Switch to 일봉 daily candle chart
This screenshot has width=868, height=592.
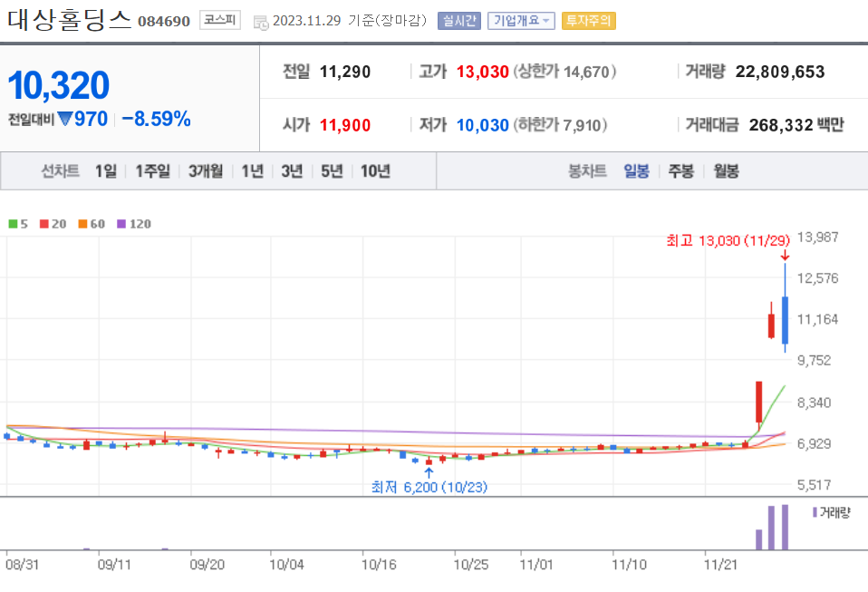coord(636,171)
